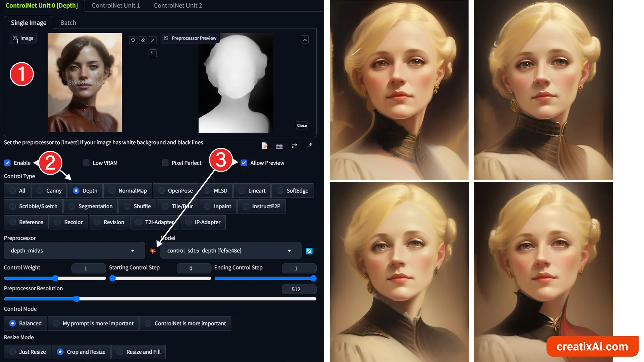The height and width of the screenshot is (362, 644).
Task: Select Resize and Fill mode
Action: [x=139, y=352]
